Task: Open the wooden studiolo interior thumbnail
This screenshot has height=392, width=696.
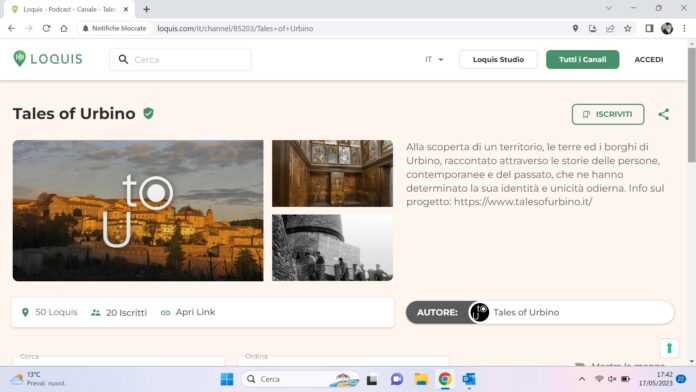Action: [332, 173]
